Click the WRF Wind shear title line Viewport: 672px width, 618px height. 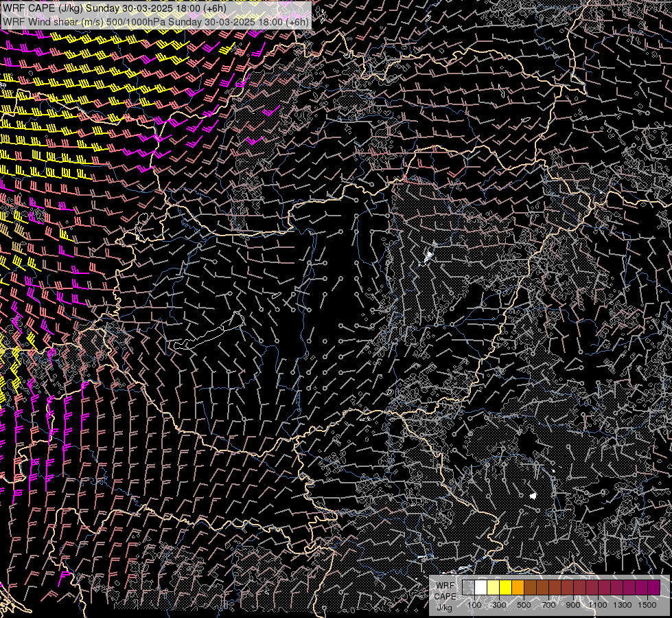pos(156,22)
